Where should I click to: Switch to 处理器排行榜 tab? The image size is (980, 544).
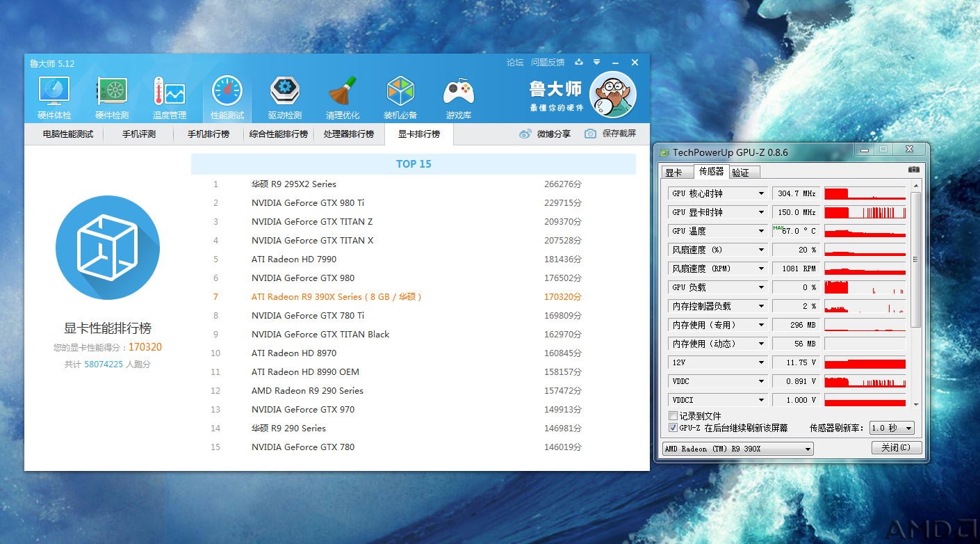[x=349, y=134]
